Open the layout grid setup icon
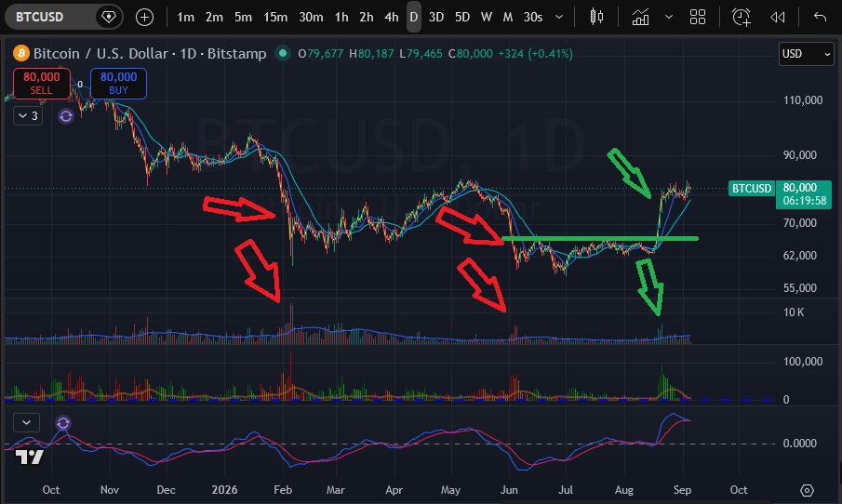Image resolution: width=842 pixels, height=504 pixels. click(x=698, y=17)
